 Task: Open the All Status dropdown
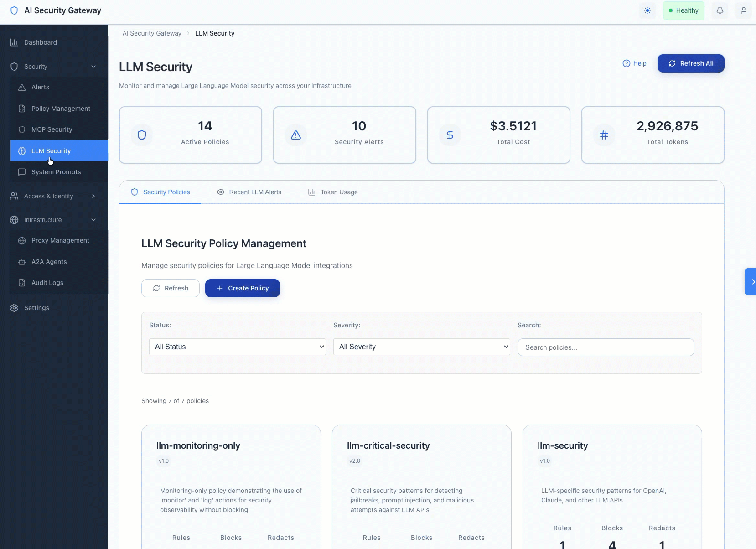pos(237,347)
